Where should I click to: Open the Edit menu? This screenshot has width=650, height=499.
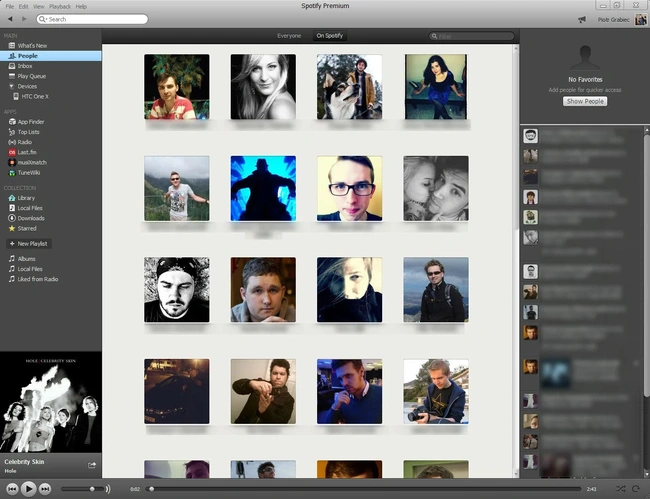click(x=24, y=7)
